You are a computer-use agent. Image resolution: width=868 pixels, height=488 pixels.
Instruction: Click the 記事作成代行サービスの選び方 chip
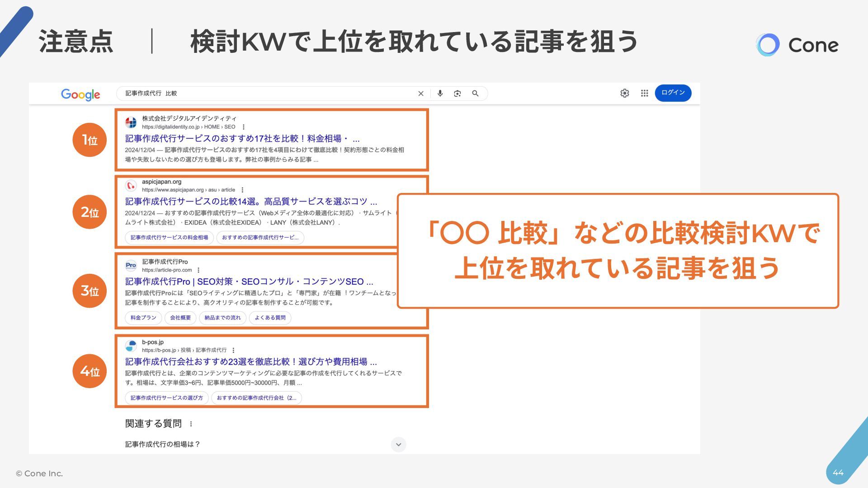[x=166, y=398]
